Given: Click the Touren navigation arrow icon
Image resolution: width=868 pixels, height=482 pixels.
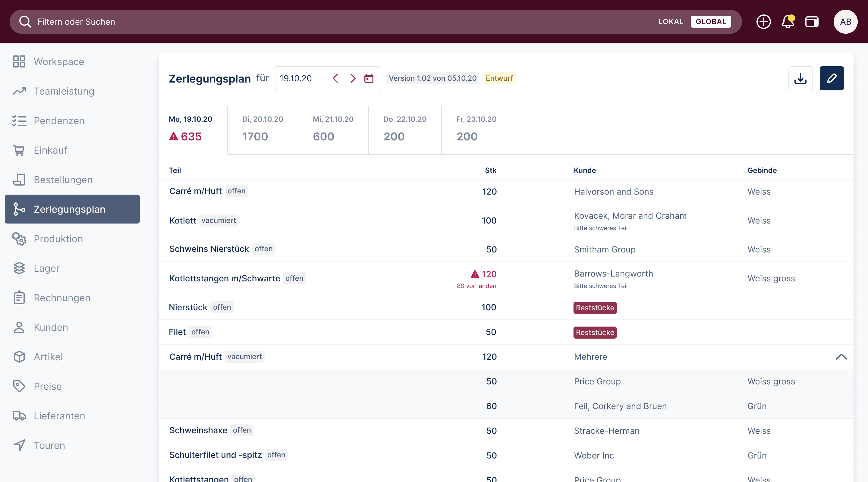Looking at the screenshot, I should [19, 445].
